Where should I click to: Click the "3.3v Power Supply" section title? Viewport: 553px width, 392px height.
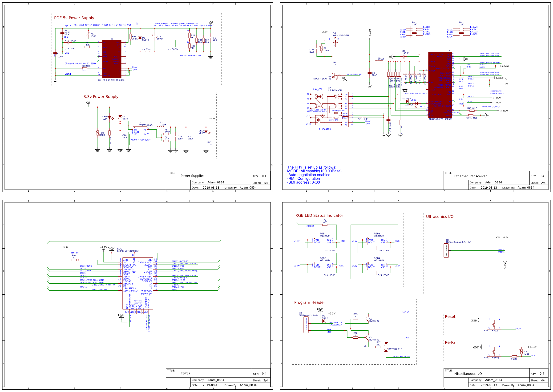click(101, 97)
